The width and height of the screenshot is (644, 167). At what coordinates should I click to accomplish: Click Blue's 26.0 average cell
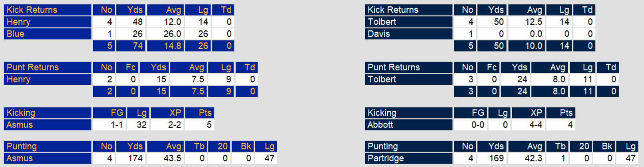click(x=172, y=34)
